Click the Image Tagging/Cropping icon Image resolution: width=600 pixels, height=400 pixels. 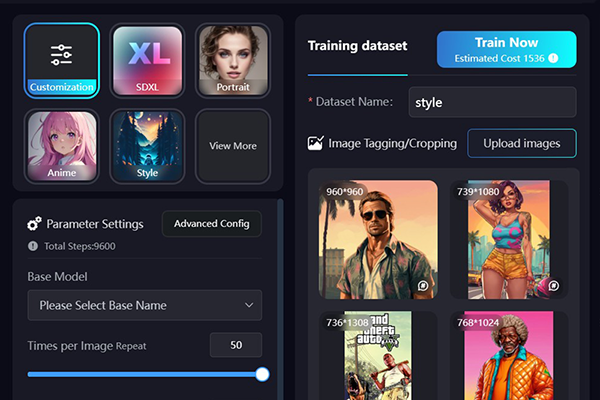[315, 143]
